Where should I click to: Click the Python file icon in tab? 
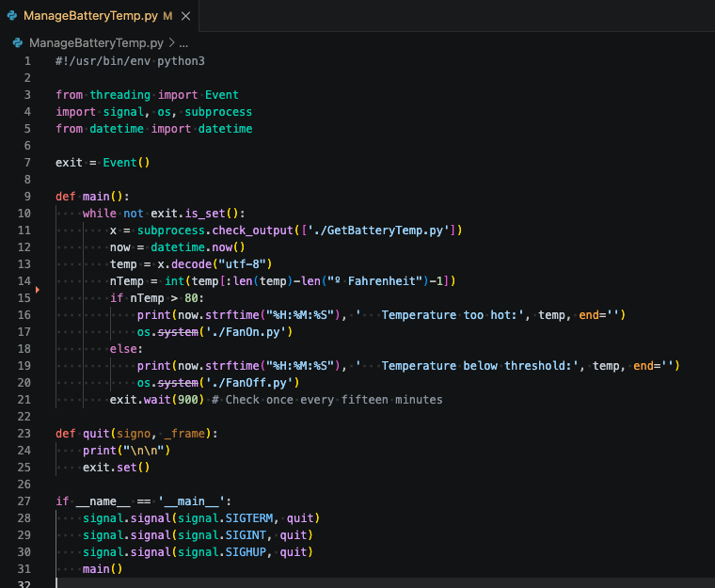[12, 16]
